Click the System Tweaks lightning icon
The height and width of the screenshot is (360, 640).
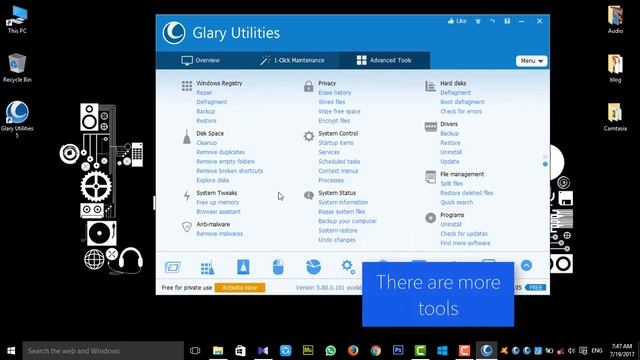tap(187, 196)
